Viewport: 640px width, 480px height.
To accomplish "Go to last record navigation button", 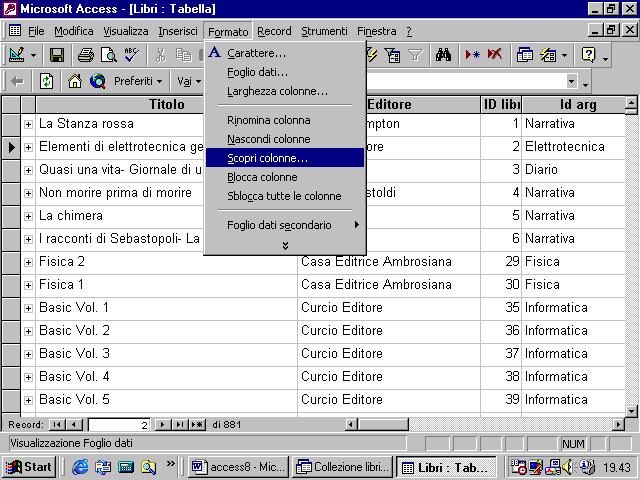I will 180,424.
